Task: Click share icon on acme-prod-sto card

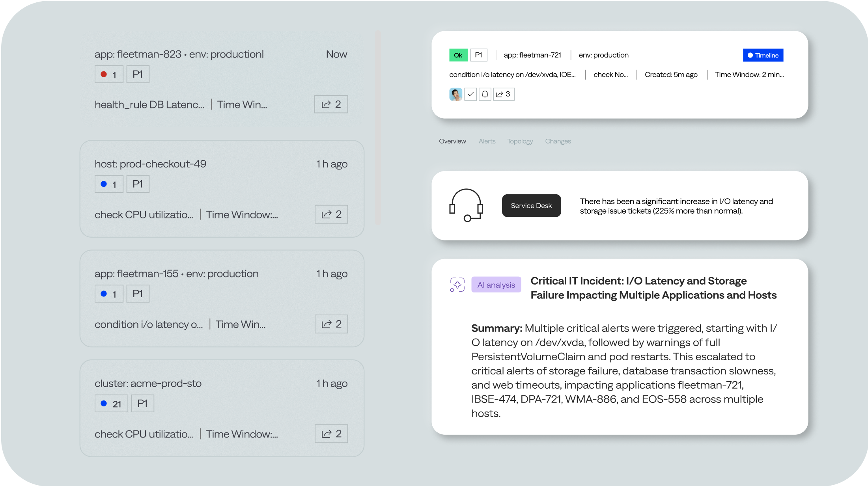Action: (331, 434)
